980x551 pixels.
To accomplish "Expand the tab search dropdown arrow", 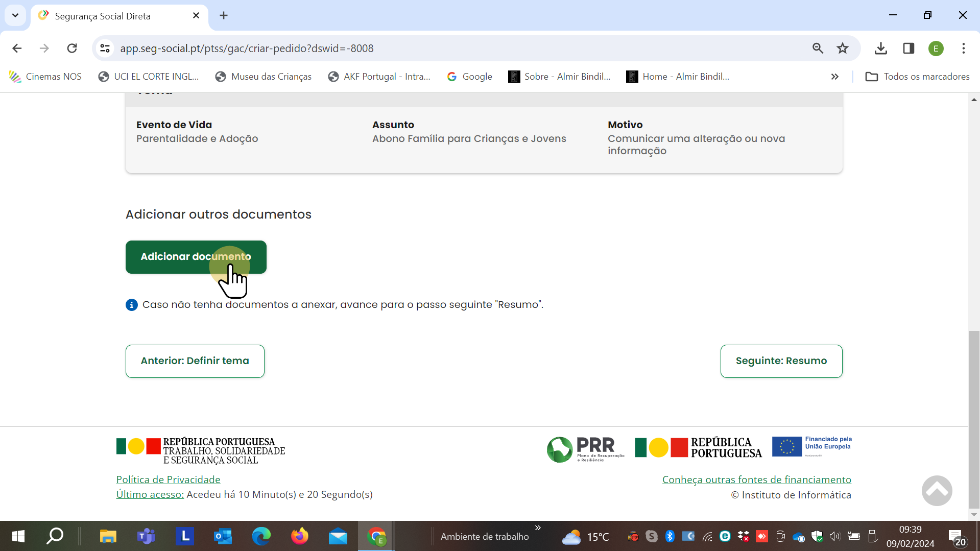I will (x=15, y=15).
